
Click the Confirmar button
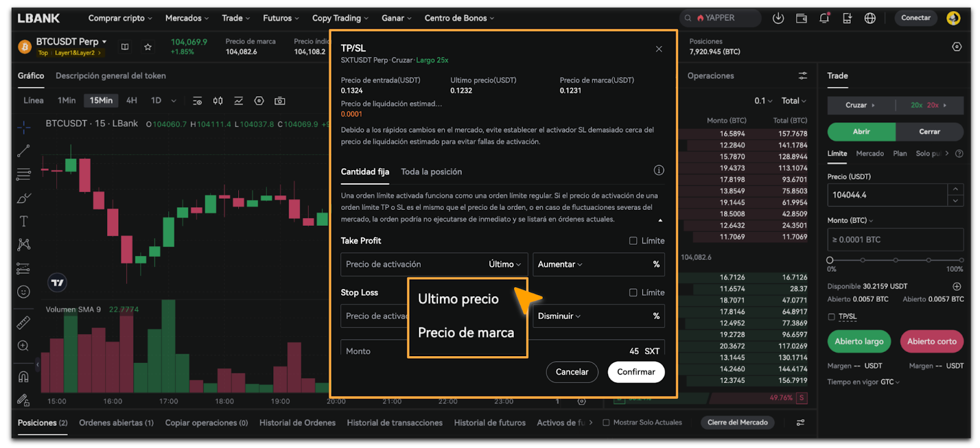tap(636, 372)
